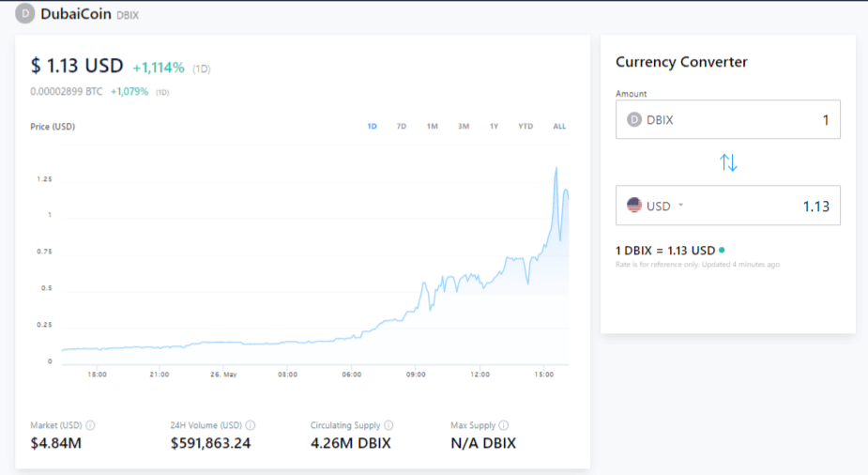Click the 1 DBIX = 1.13 USD rate text

665,251
